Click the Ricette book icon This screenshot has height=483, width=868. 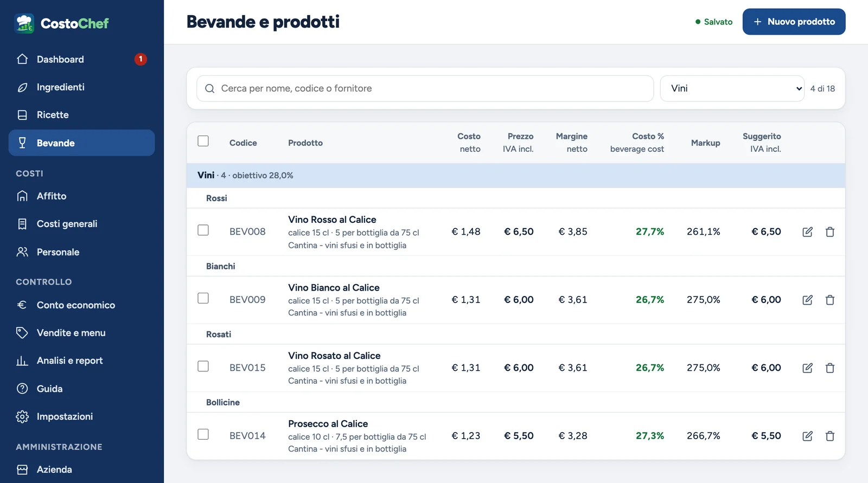coord(22,115)
